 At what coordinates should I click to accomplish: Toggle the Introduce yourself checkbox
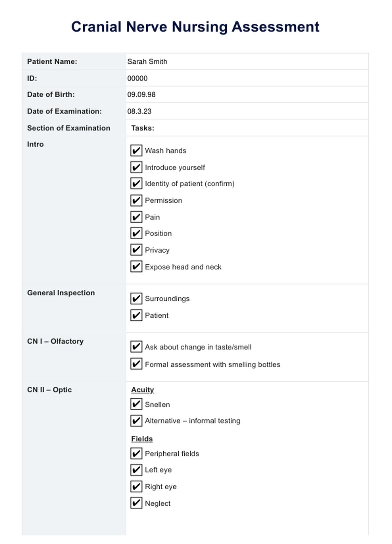pos(136,167)
